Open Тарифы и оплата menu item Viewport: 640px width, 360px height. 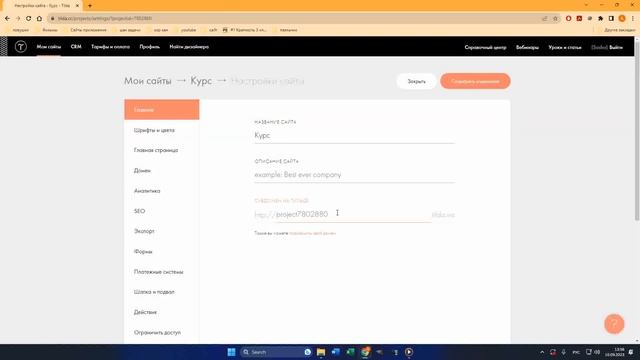click(111, 47)
